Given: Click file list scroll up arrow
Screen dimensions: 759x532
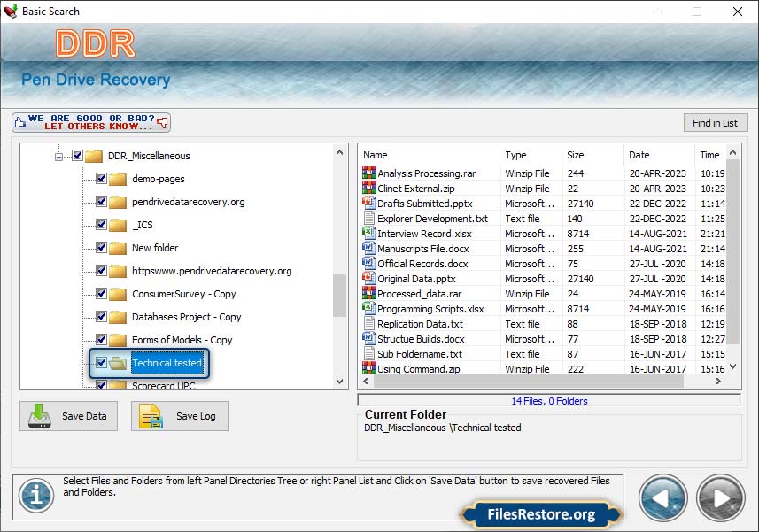Looking at the screenshot, I should point(733,152).
